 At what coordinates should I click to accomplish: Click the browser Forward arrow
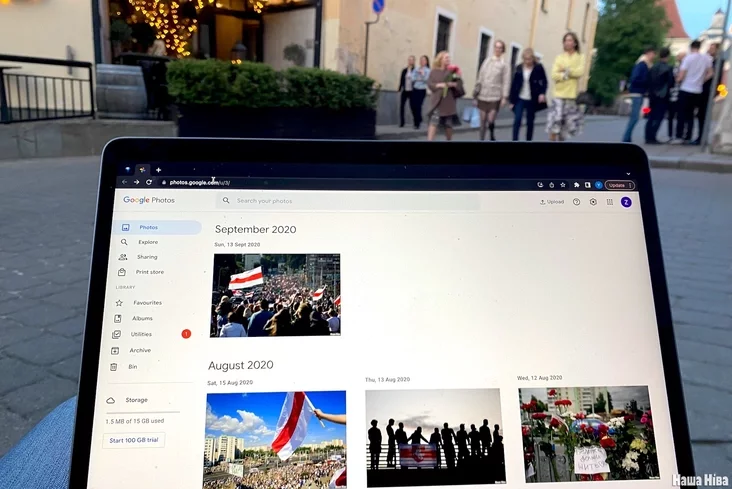pos(136,182)
